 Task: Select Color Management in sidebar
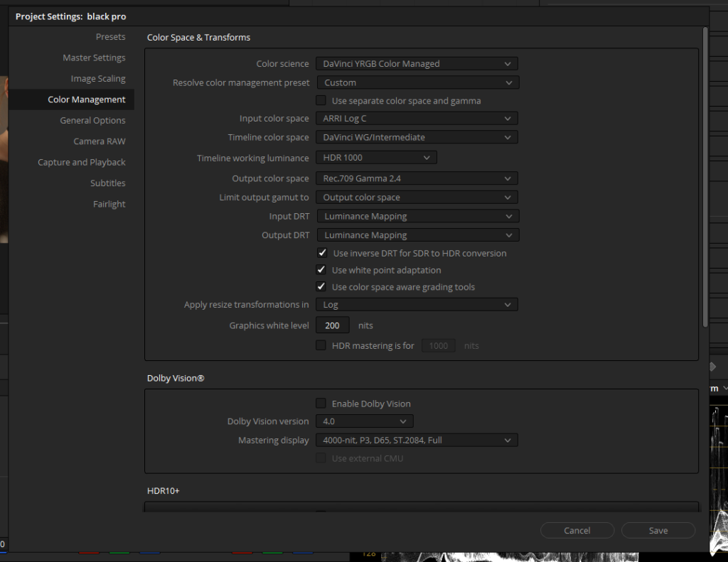[x=72, y=99]
